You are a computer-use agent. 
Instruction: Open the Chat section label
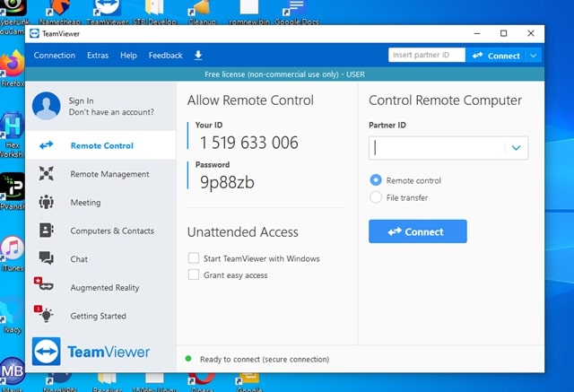(79, 259)
